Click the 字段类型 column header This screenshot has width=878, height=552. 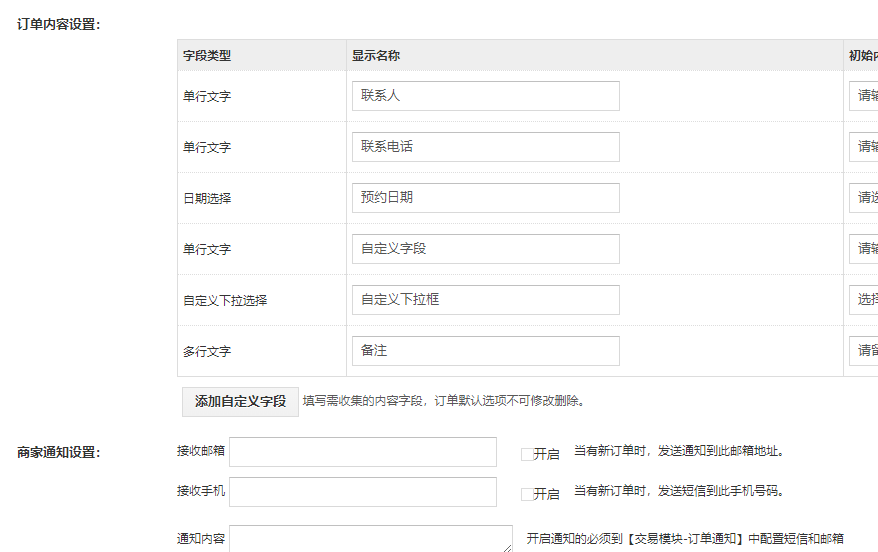coord(207,56)
